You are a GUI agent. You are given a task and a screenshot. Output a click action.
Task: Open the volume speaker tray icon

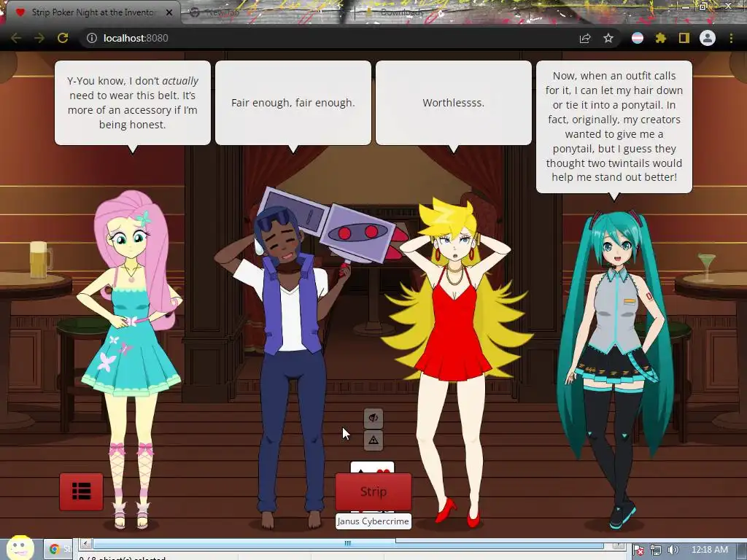pyautogui.click(x=673, y=551)
